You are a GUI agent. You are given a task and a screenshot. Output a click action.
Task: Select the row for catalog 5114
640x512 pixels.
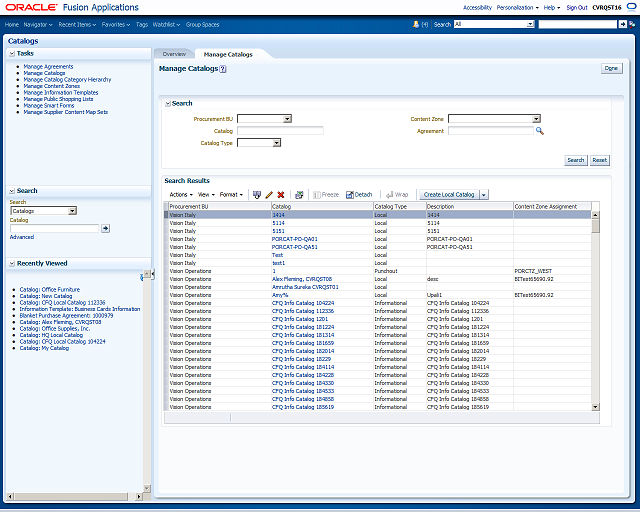point(380,223)
